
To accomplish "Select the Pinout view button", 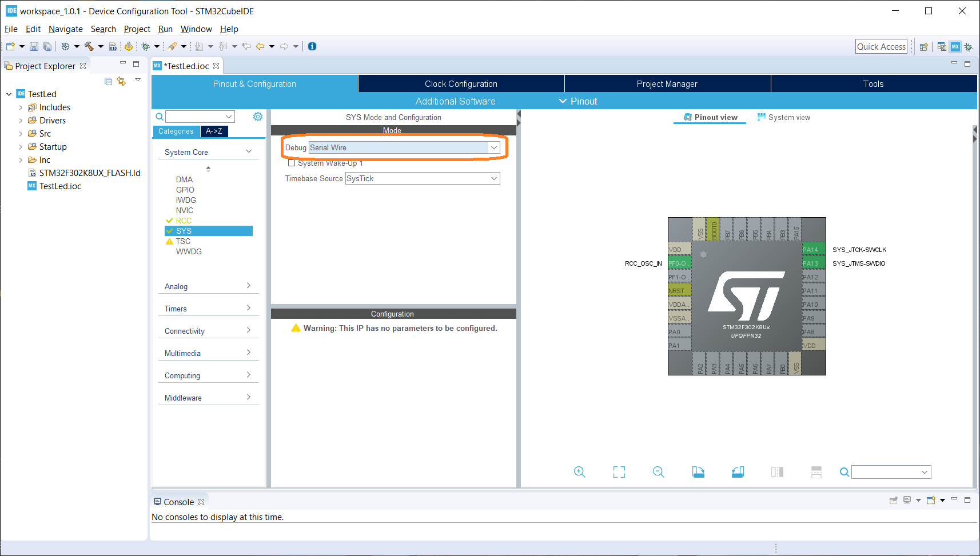I will [x=711, y=117].
